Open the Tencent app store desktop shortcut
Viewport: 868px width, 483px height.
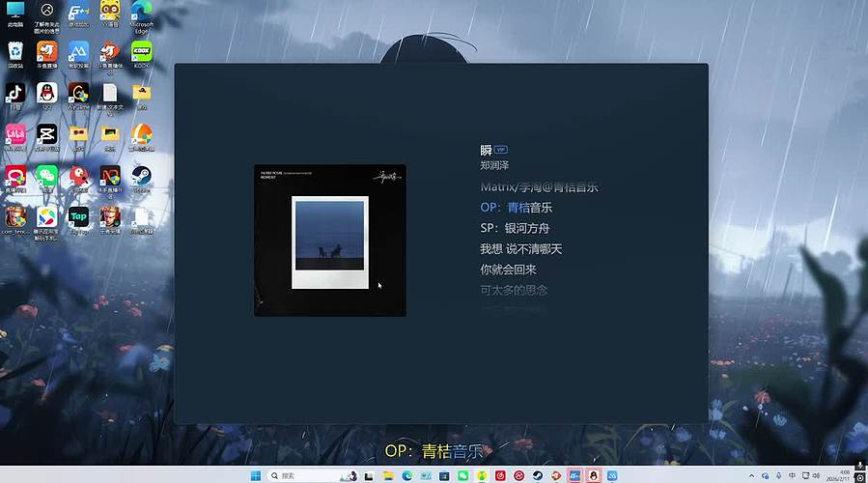tap(47, 224)
